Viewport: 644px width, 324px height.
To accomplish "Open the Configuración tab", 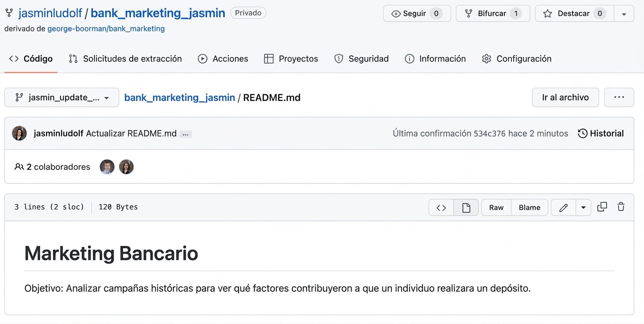I will 517,59.
